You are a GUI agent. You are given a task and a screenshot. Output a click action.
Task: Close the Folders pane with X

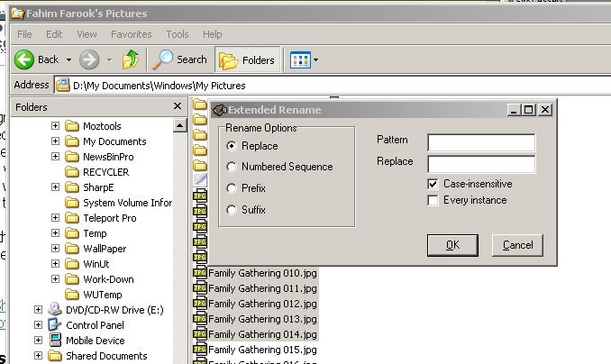(178, 106)
